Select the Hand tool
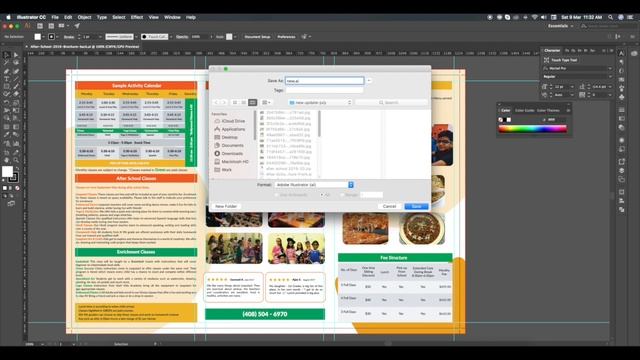 tap(7, 160)
